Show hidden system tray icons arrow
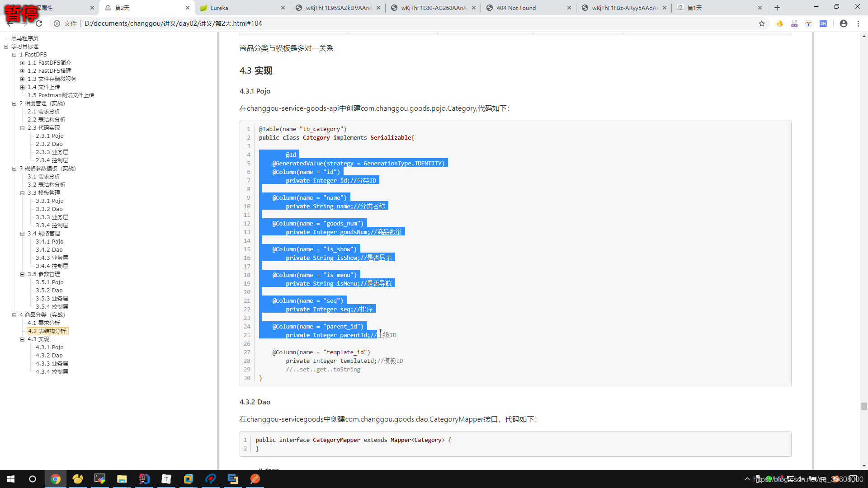Screen dimensions: 868x488 (x=747, y=479)
